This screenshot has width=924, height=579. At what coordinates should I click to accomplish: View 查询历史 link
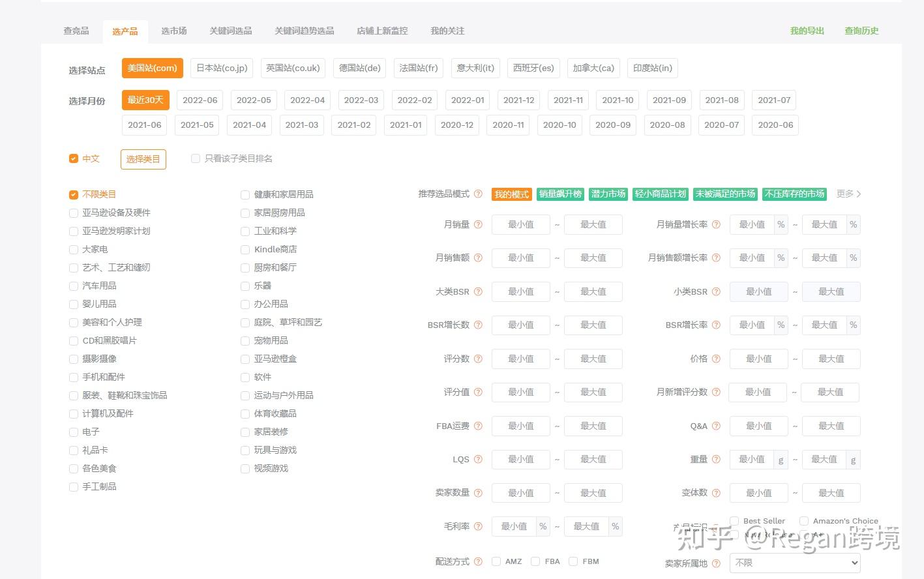861,31
